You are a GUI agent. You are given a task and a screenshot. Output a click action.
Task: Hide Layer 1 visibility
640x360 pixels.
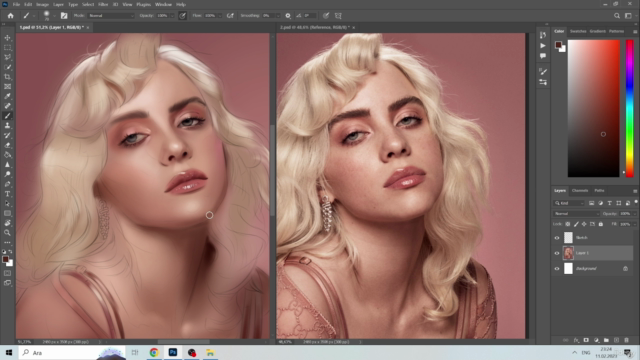pyautogui.click(x=557, y=253)
